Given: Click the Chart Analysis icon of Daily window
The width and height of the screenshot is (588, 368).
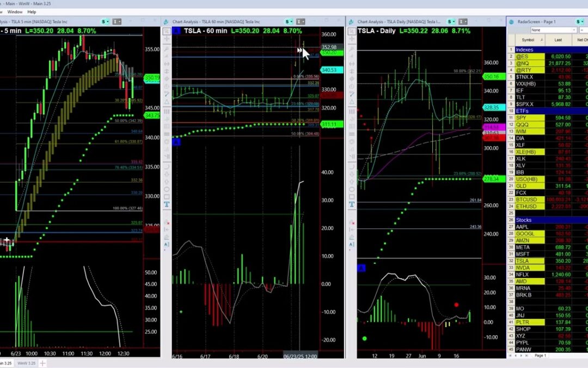Looking at the screenshot, I should [351, 22].
